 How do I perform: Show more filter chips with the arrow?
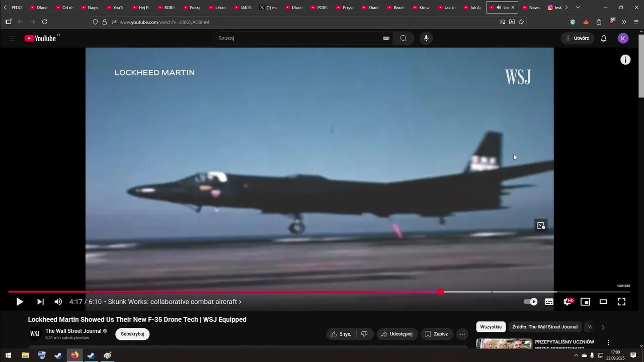(x=603, y=327)
